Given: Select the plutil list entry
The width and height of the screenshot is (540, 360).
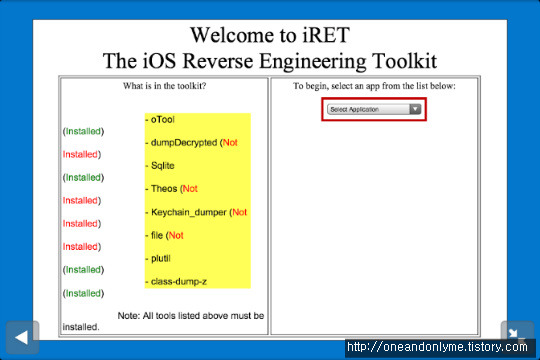Looking at the screenshot, I should (x=158, y=258).
